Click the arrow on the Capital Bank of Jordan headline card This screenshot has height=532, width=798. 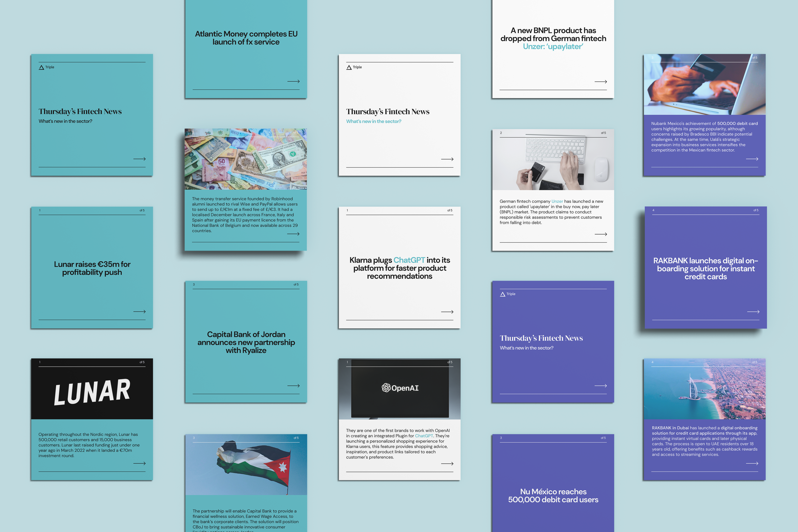[x=293, y=386]
